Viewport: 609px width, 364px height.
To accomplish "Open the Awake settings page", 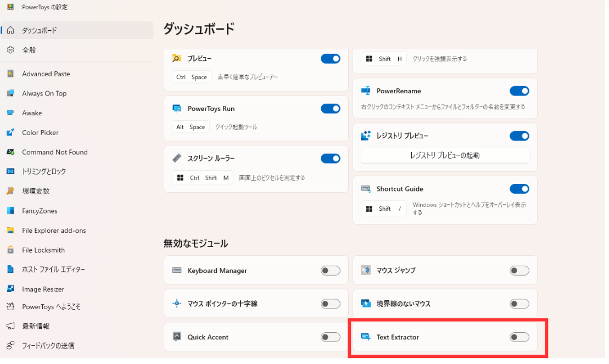I will [77, 113].
